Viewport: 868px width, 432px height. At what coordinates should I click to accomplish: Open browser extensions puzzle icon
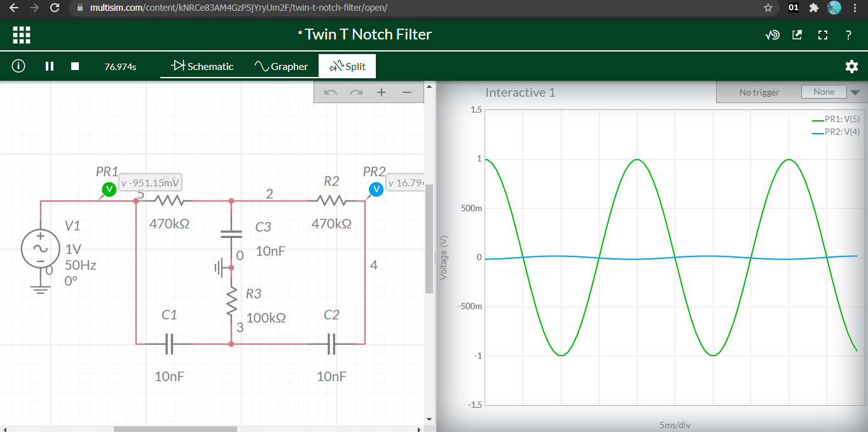point(813,8)
